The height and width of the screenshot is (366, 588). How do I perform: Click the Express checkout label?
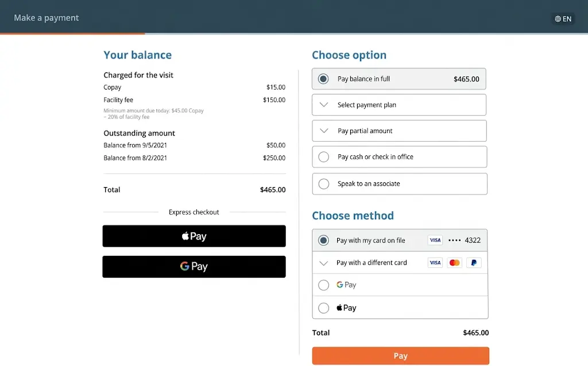point(194,212)
